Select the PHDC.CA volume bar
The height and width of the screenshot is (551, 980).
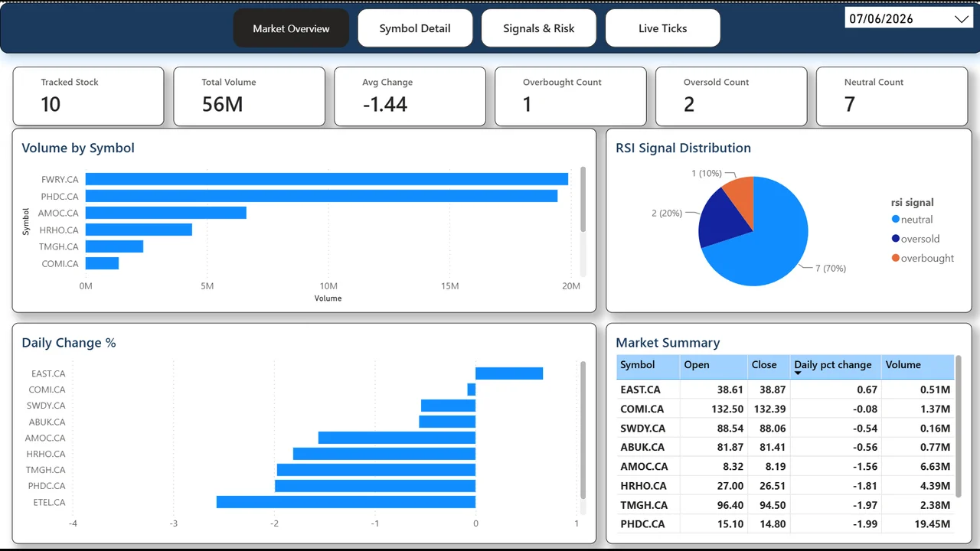[x=322, y=196]
